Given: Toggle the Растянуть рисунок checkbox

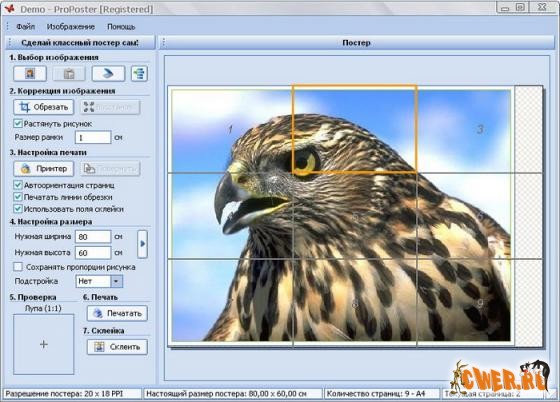Looking at the screenshot, I should point(18,124).
